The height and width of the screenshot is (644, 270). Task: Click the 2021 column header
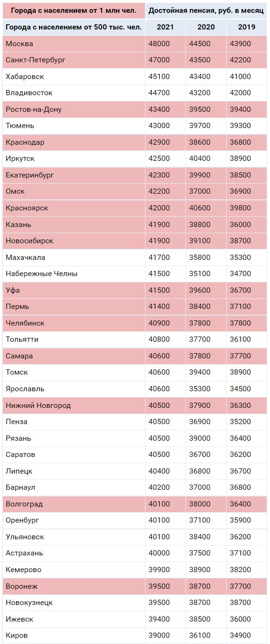tap(165, 27)
